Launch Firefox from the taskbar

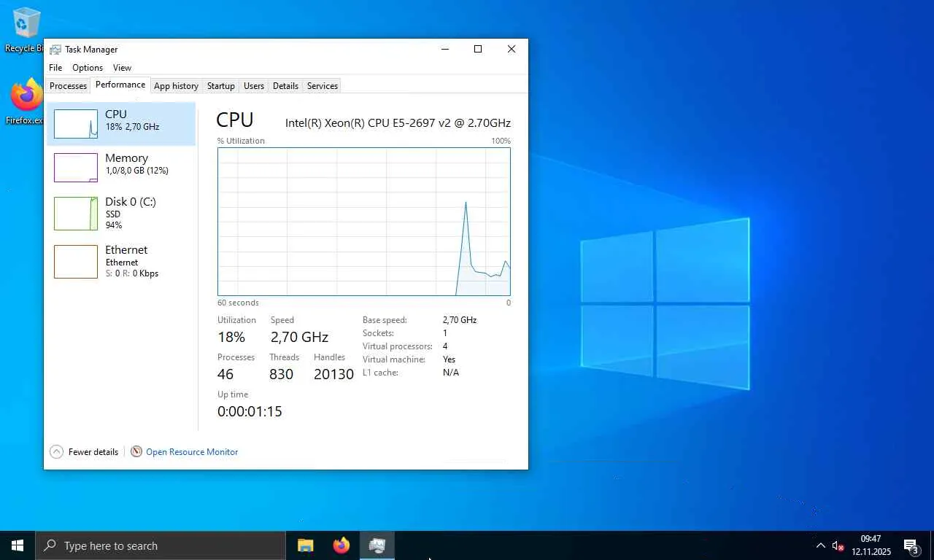point(341,545)
